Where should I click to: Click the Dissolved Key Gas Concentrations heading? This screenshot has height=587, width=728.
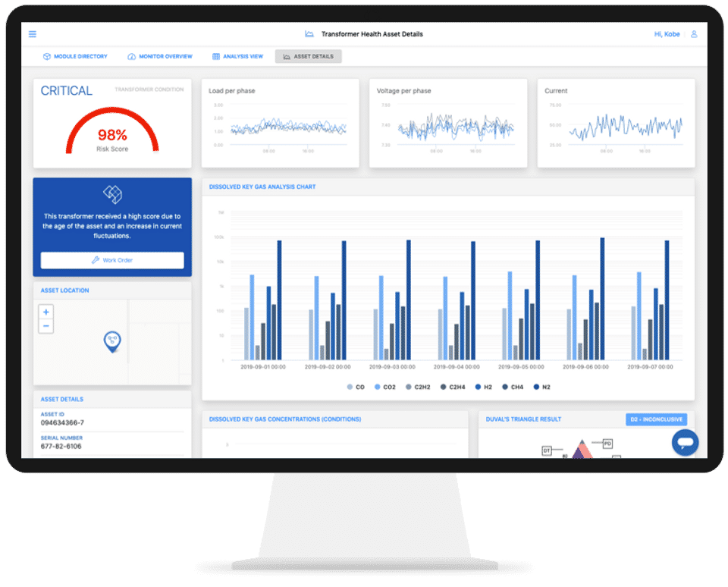285,419
